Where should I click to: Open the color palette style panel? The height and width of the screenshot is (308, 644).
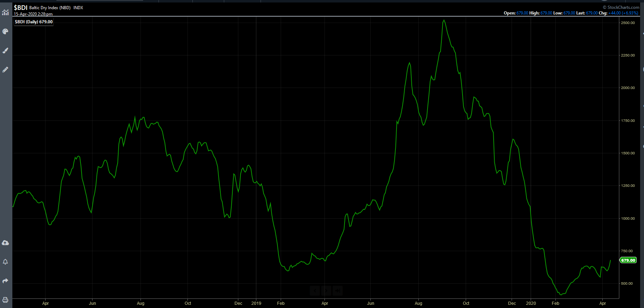click(x=5, y=31)
